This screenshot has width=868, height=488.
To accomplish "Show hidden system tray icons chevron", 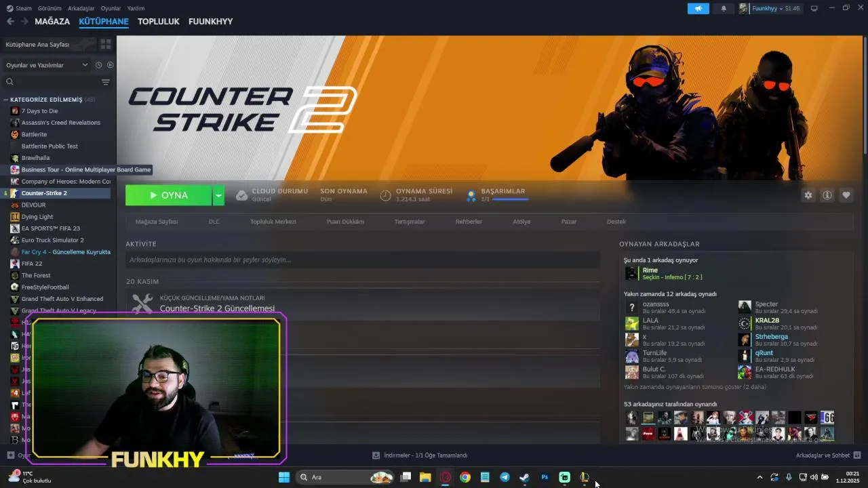I will coord(759,477).
